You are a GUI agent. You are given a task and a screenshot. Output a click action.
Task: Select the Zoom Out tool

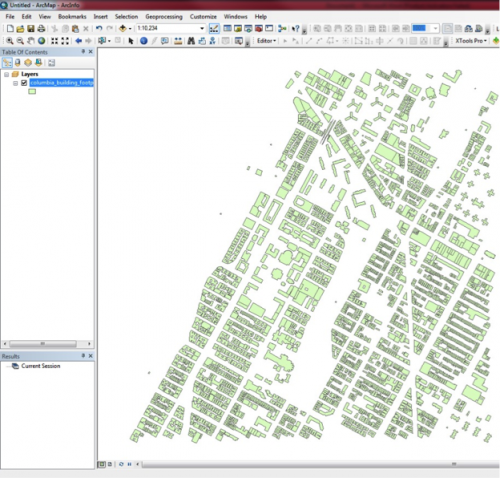[20, 41]
